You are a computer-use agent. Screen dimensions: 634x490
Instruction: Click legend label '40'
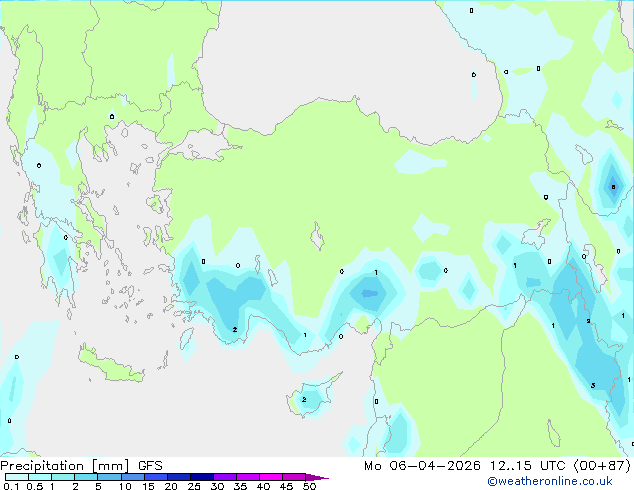point(263,486)
